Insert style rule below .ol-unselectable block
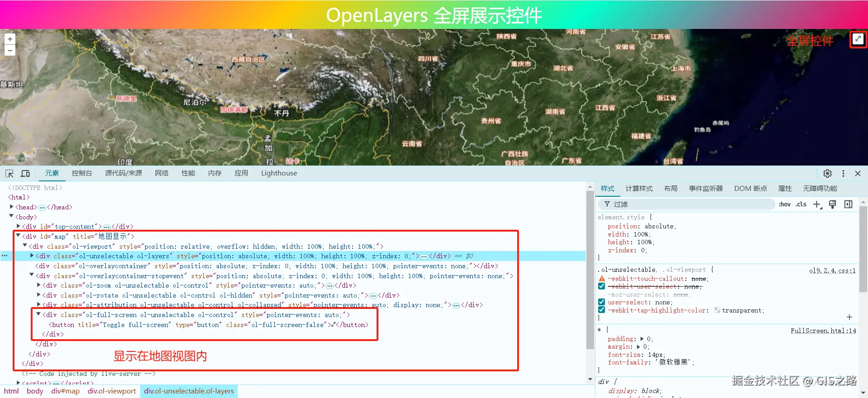Image resolution: width=868 pixels, height=398 pixels. coord(849,317)
